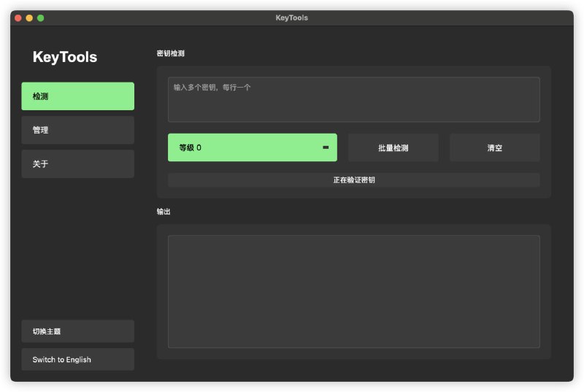
Task: Toggle the theme with 切换主题
Action: (78, 331)
